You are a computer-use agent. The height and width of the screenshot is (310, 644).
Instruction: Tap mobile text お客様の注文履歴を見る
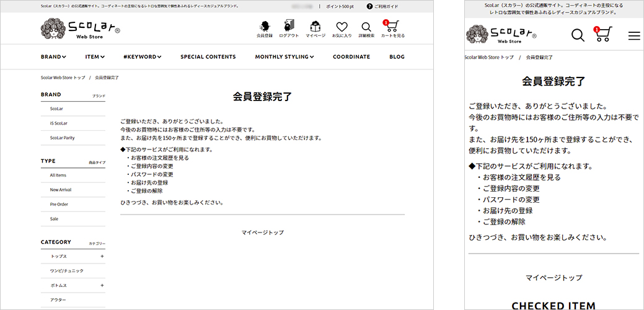(x=522, y=178)
